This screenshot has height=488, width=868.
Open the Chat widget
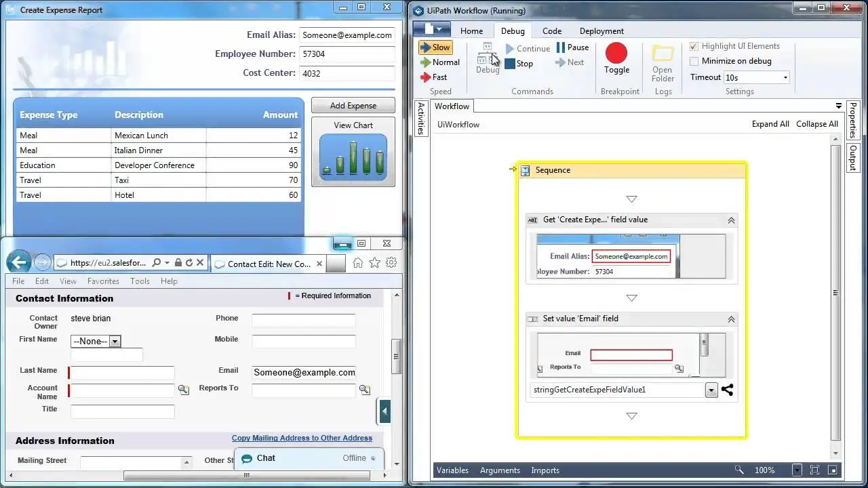pyautogui.click(x=309, y=458)
